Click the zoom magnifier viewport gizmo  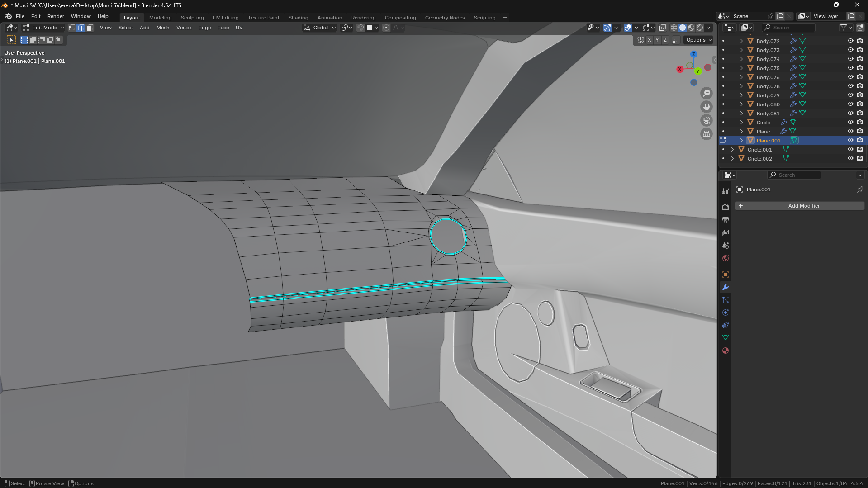[706, 93]
